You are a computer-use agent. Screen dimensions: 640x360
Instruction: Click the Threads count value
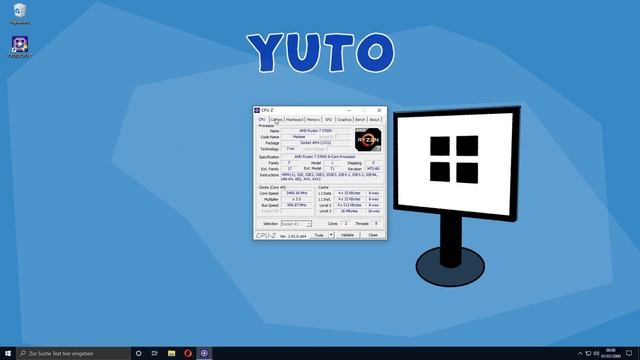tap(376, 224)
